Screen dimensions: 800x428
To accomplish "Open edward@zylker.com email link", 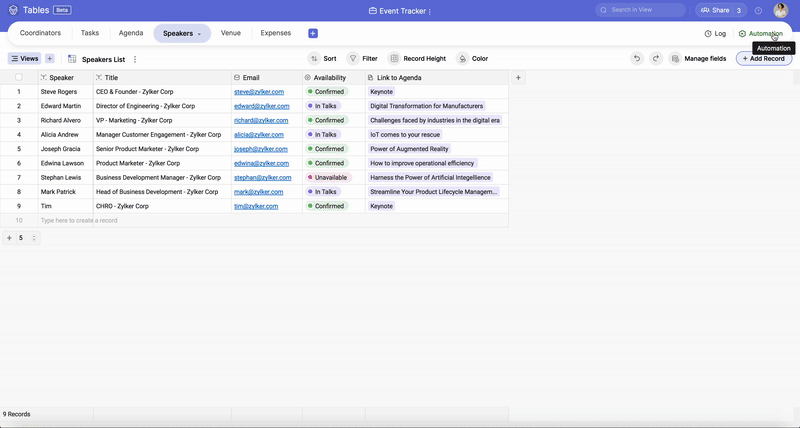I will pos(262,106).
